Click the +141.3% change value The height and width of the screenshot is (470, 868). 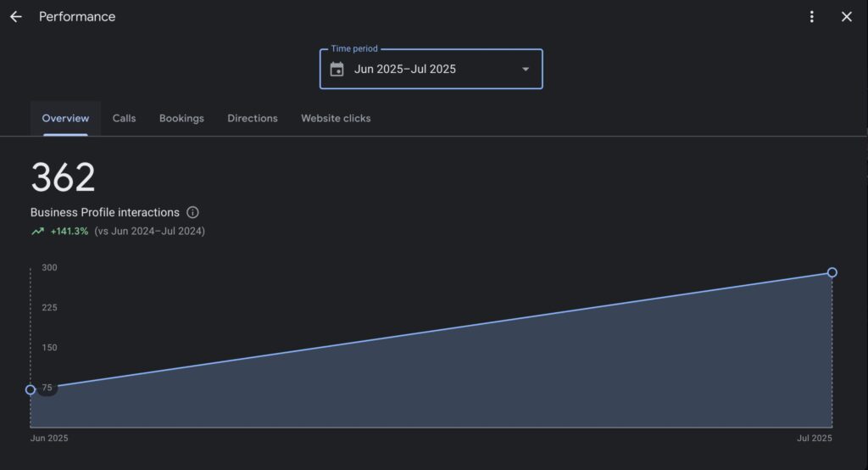(70, 231)
